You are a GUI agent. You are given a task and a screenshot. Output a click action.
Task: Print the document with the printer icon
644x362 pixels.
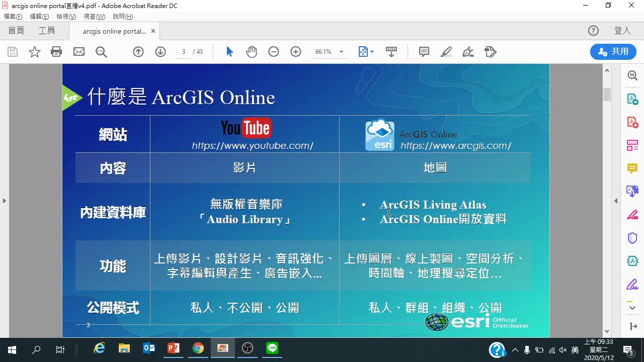[x=56, y=52]
